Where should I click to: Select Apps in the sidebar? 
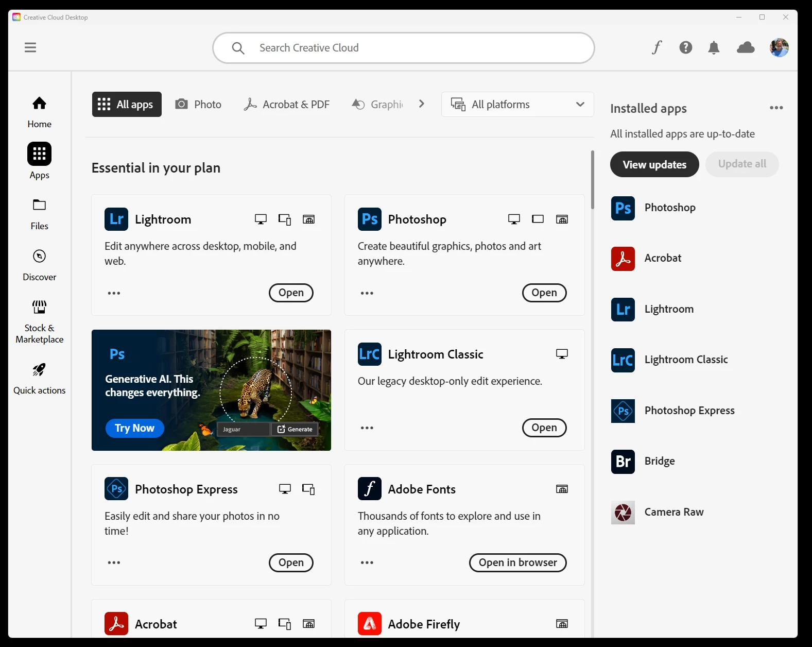[40, 161]
